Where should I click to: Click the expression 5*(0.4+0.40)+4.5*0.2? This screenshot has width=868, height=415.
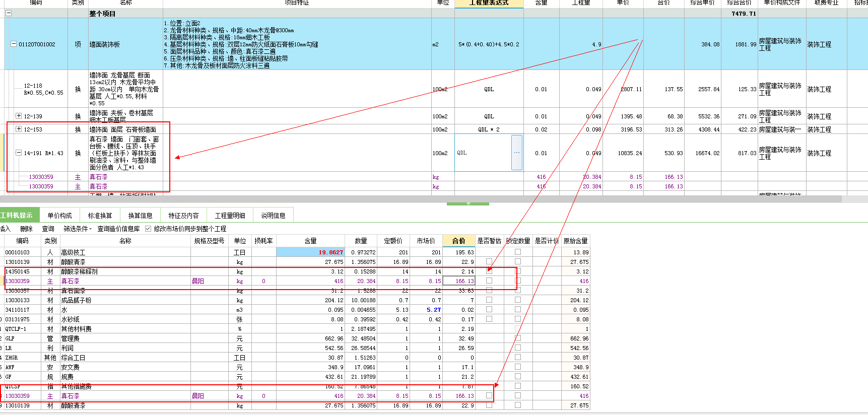pyautogui.click(x=489, y=44)
